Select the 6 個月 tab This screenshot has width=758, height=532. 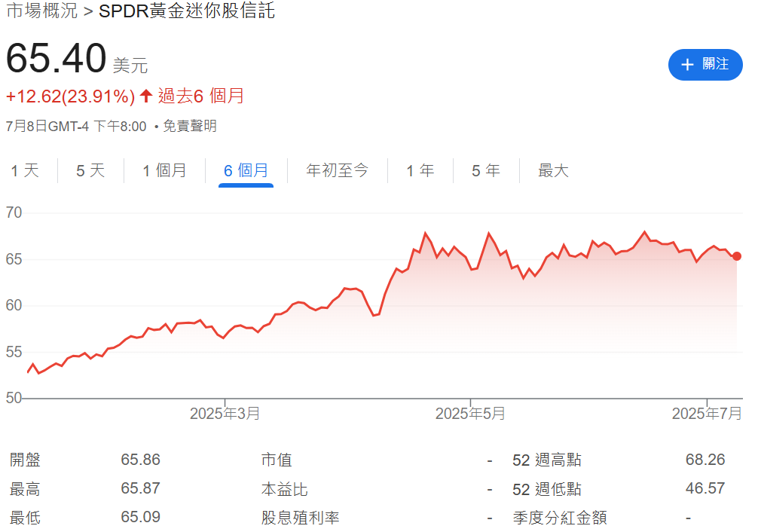[x=246, y=171]
